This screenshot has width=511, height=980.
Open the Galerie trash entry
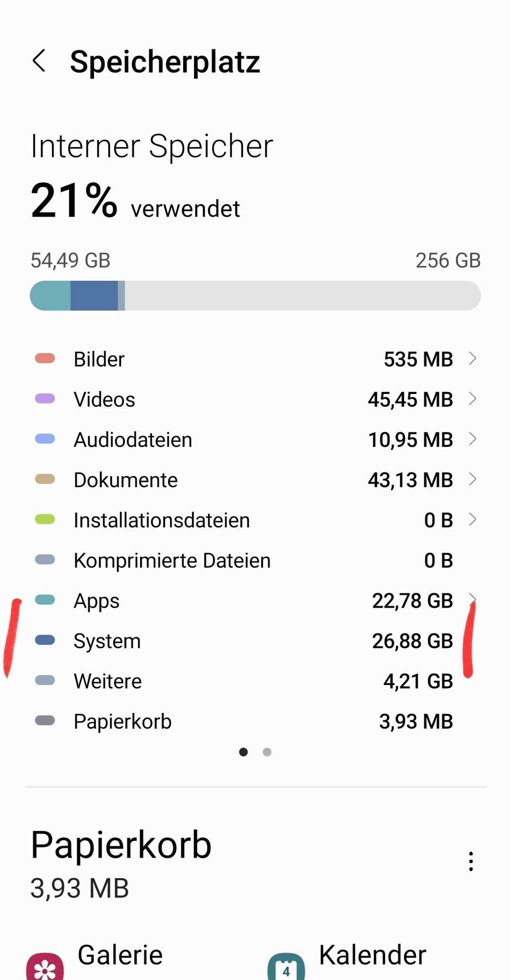pos(120,955)
